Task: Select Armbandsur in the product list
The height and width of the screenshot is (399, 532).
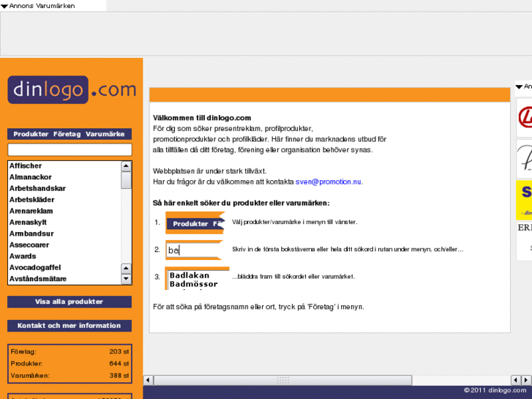Action: (x=31, y=234)
